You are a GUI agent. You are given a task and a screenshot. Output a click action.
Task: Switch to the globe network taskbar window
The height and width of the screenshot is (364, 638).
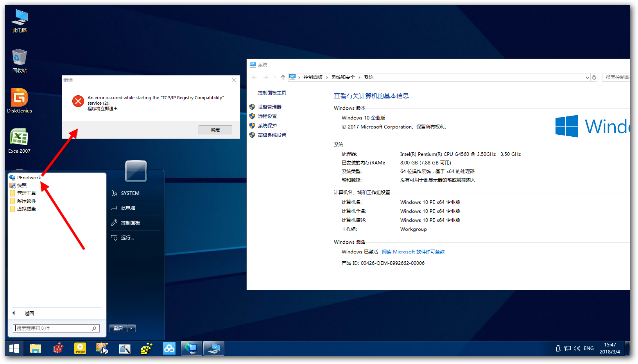(x=192, y=348)
